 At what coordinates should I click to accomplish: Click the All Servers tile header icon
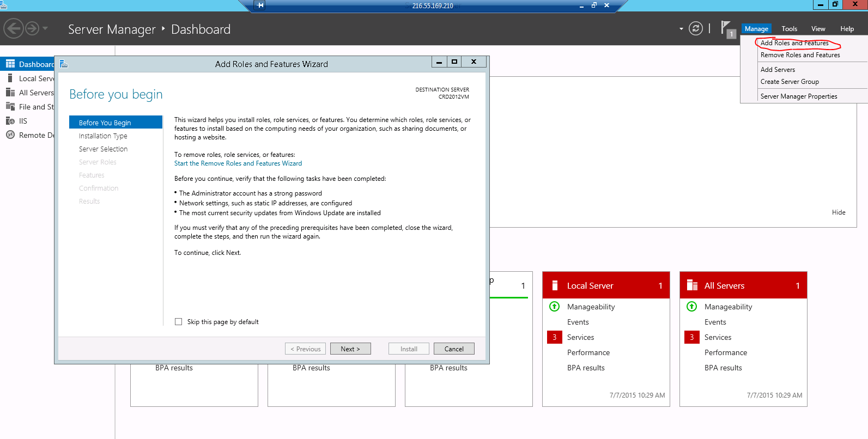(x=692, y=285)
